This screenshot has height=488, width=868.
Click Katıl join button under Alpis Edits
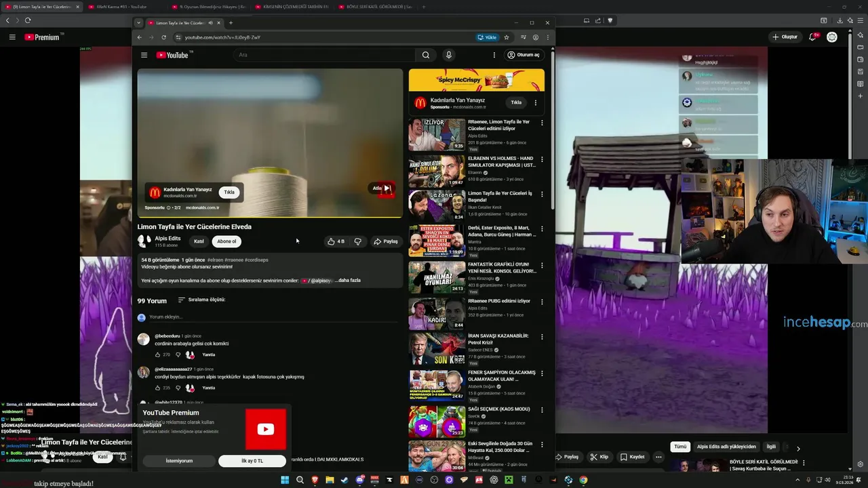coord(199,241)
